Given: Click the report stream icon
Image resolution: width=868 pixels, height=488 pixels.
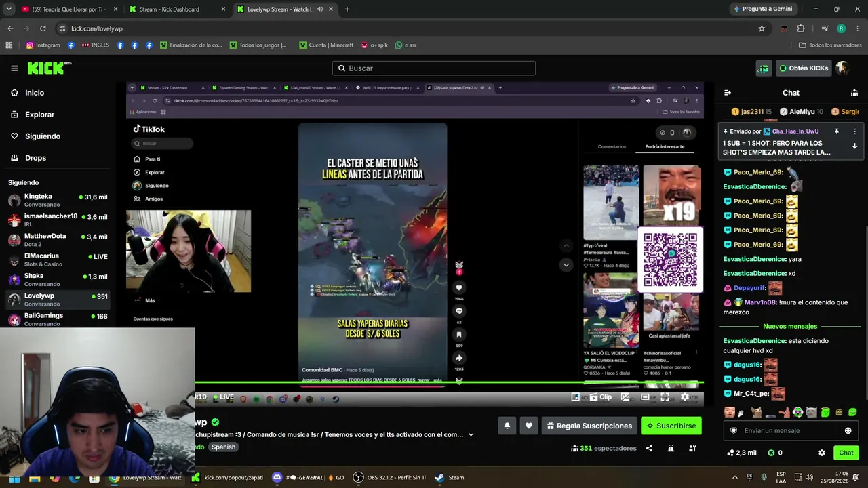Looking at the screenshot, I should (671, 448).
